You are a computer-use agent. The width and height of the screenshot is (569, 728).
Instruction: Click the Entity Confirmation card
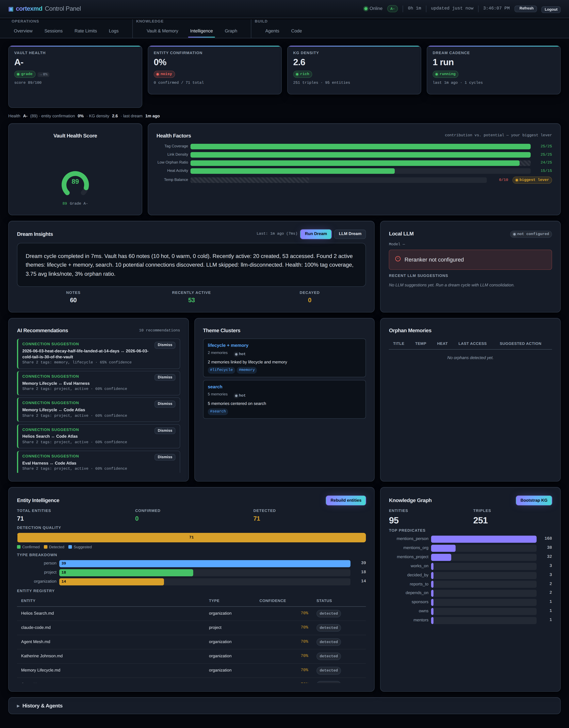(214, 70)
